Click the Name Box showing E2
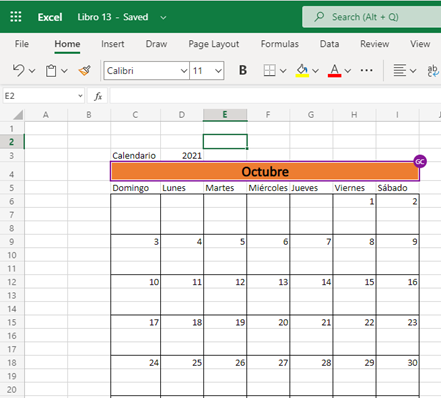The height and width of the screenshot is (398, 441). tap(39, 96)
